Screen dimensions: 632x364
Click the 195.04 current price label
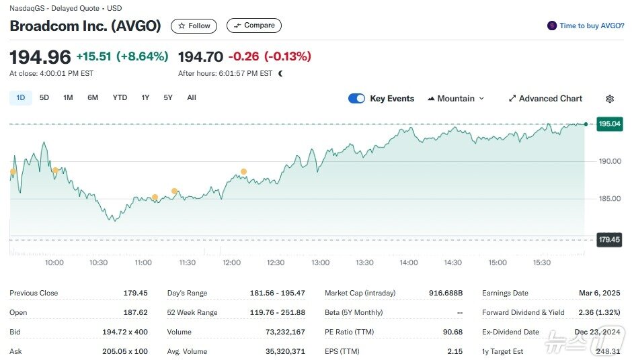pos(610,124)
